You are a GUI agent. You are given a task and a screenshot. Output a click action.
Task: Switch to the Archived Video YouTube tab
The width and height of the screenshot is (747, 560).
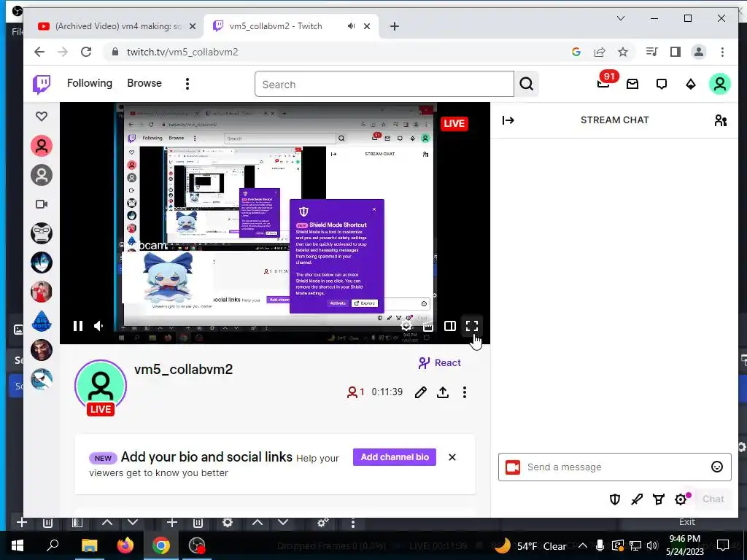[116, 26]
